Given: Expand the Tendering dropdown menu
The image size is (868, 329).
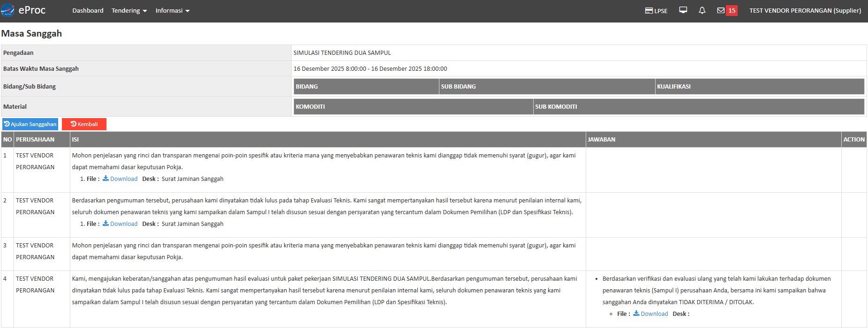Looking at the screenshot, I should pyautogui.click(x=129, y=10).
